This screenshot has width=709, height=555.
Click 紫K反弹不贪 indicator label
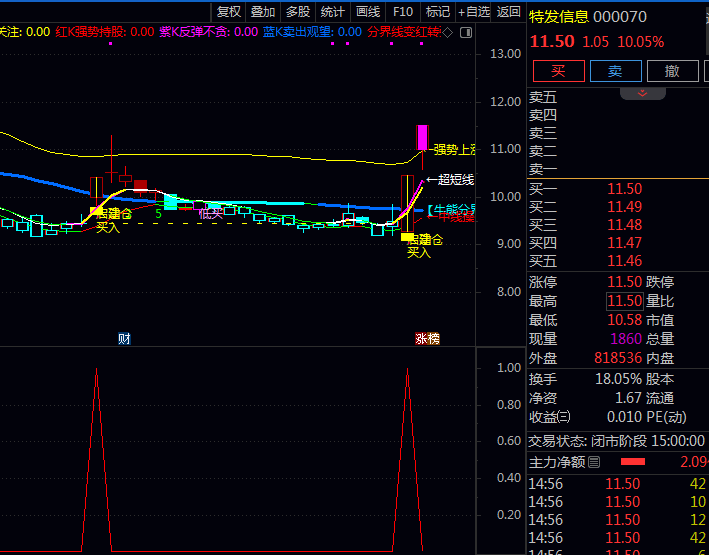click(208, 32)
